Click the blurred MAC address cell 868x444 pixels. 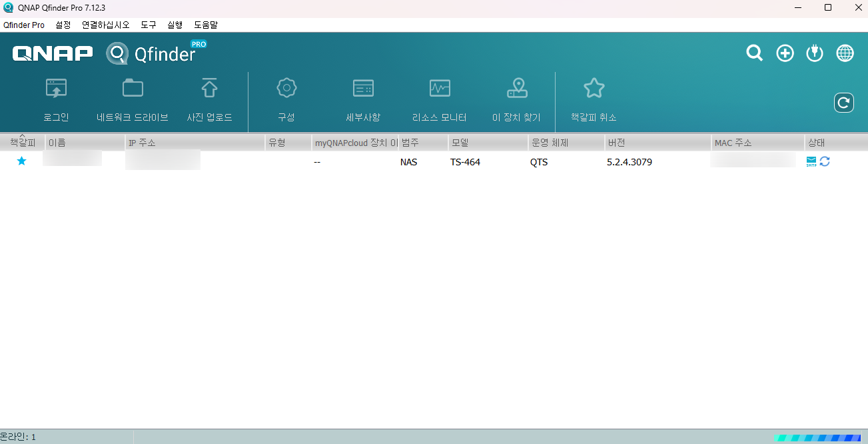[753, 159]
